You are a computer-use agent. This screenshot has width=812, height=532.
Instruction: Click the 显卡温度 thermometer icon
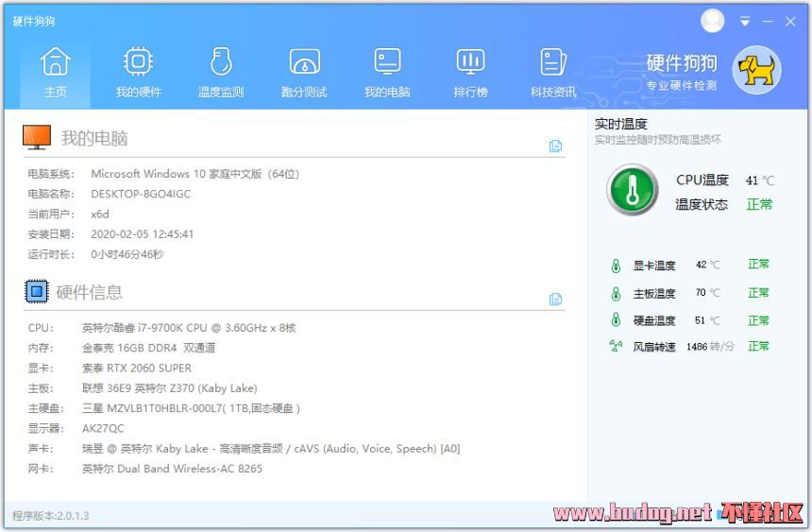[x=616, y=266]
